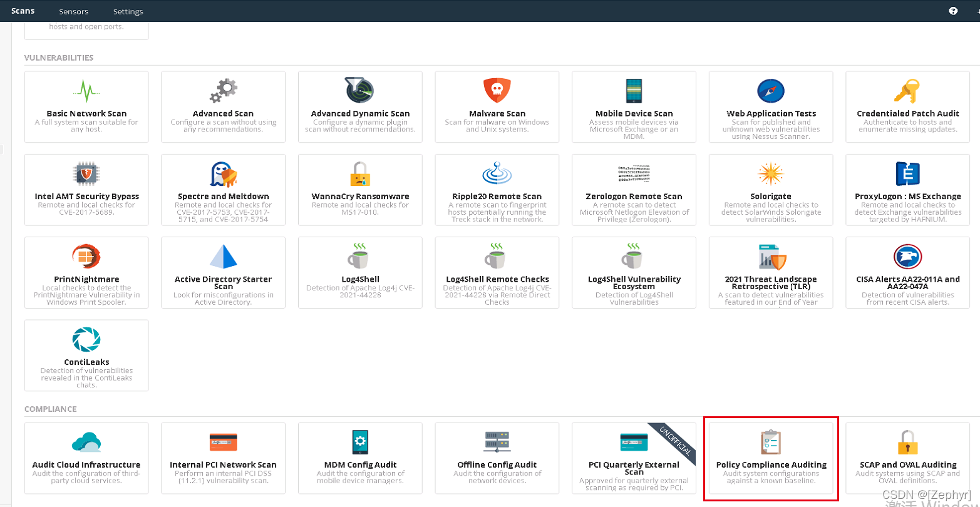The height and width of the screenshot is (507, 980).
Task: Choose the ProxyLogon MS Exchange icon
Action: point(907,174)
